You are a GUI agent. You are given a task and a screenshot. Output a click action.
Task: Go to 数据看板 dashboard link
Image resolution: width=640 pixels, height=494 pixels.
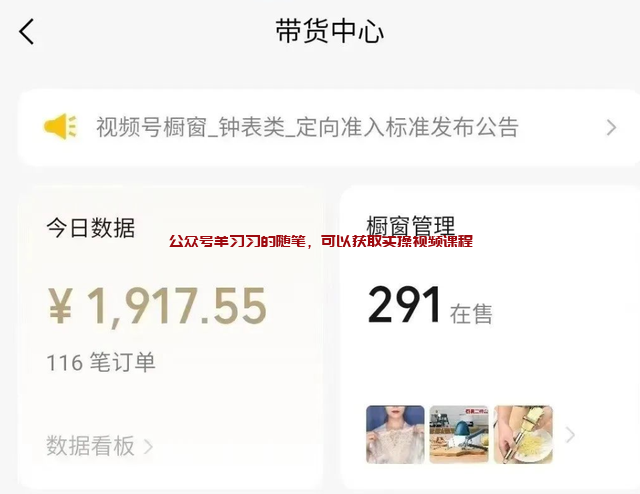pyautogui.click(x=90, y=445)
